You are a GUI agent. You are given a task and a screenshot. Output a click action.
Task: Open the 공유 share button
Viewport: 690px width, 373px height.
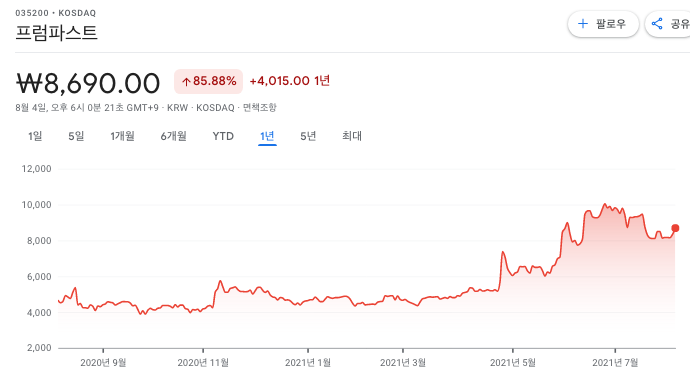pos(668,24)
